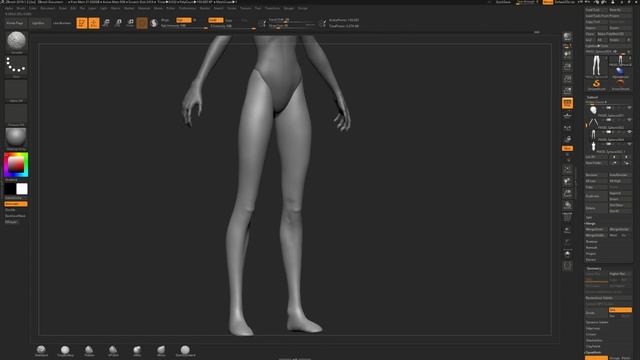Activate the Move transform icon
This screenshot has width=640, height=360.
(x=106, y=23)
